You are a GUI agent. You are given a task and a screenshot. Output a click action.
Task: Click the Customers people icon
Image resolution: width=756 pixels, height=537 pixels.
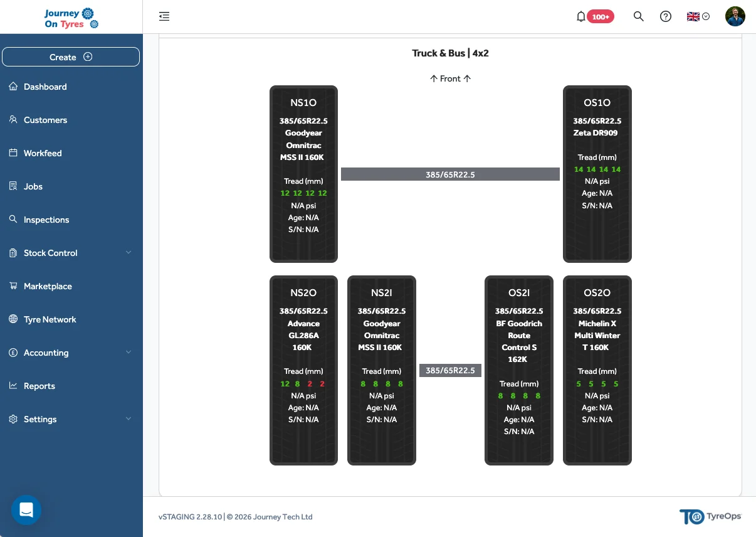(x=13, y=120)
